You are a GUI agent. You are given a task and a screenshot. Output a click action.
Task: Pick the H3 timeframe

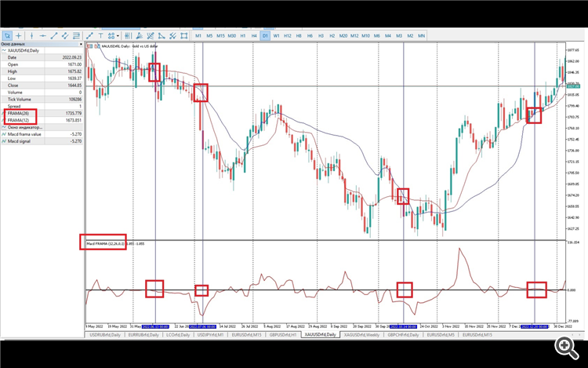point(321,35)
